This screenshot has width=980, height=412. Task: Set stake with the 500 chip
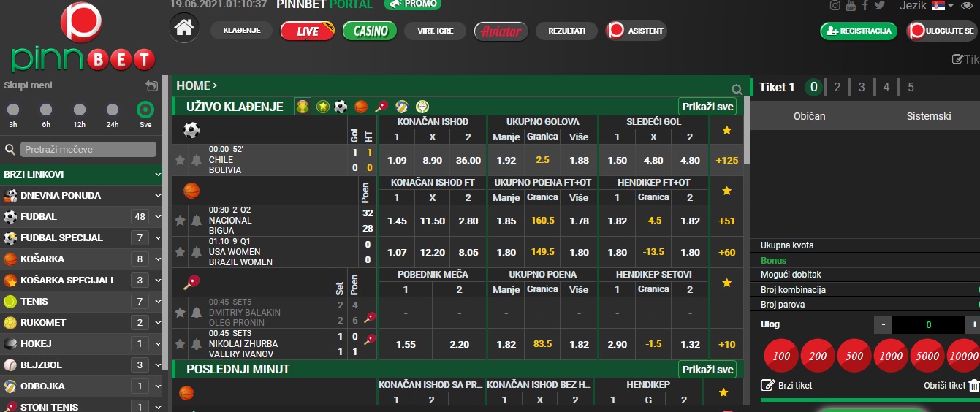pyautogui.click(x=856, y=356)
